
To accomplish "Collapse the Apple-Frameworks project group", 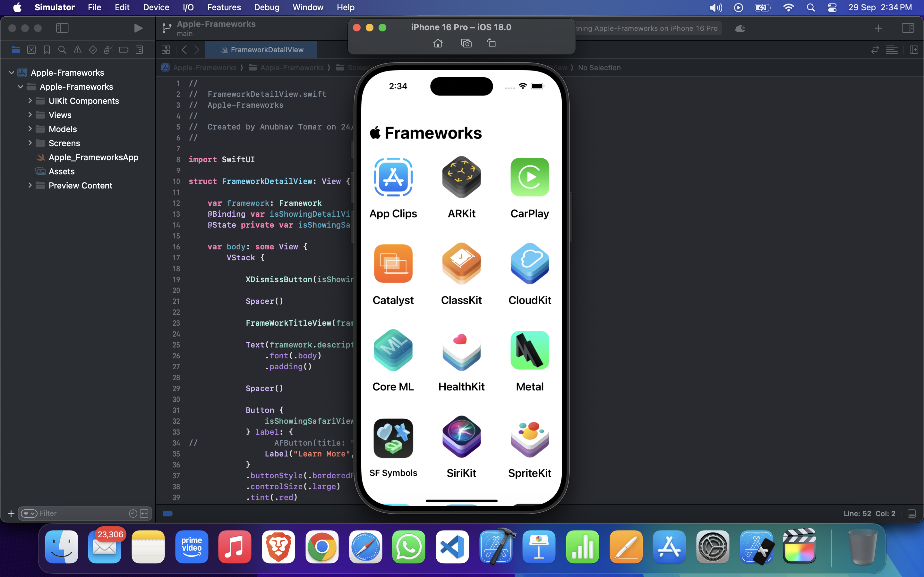I will [11, 72].
